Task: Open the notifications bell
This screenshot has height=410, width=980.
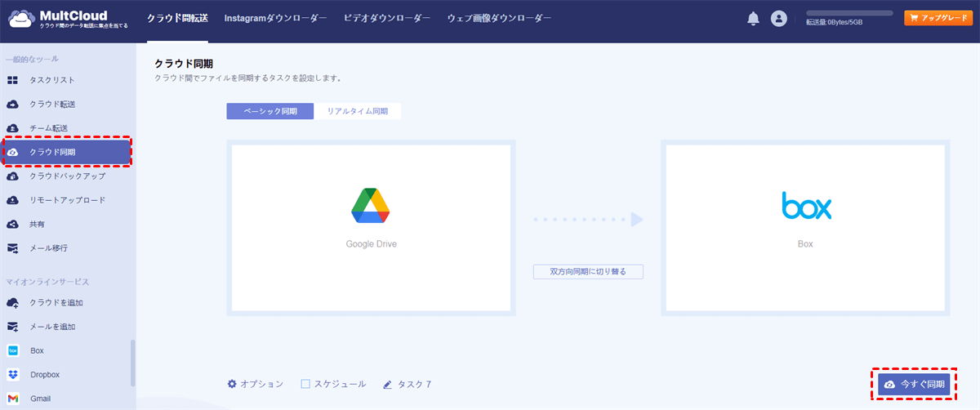Action: pyautogui.click(x=753, y=19)
